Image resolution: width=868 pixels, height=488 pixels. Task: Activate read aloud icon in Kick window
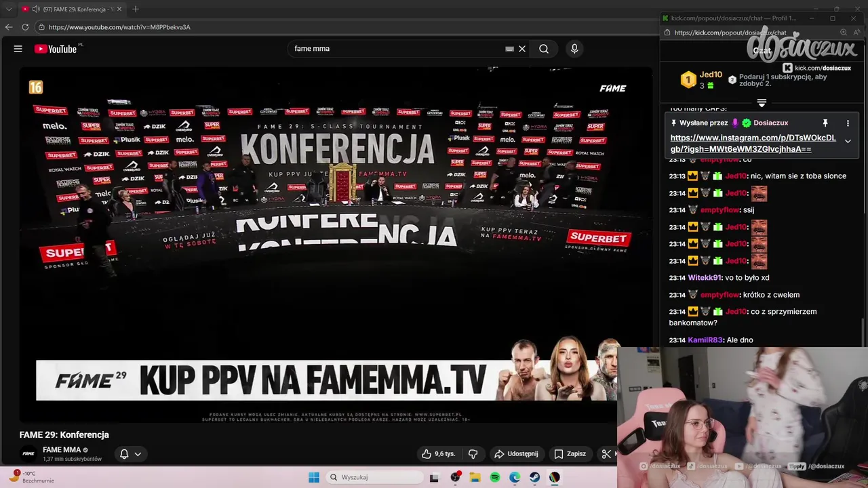[x=857, y=33]
